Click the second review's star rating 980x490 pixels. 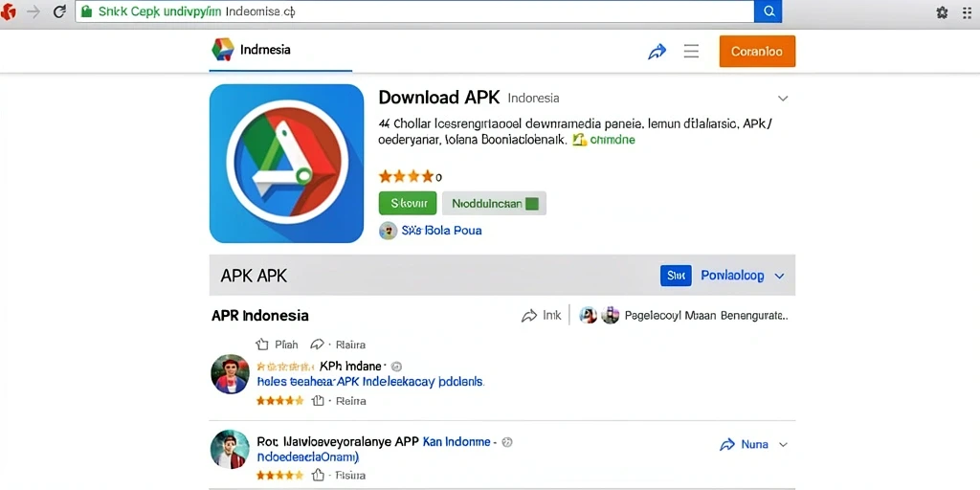pyautogui.click(x=280, y=475)
